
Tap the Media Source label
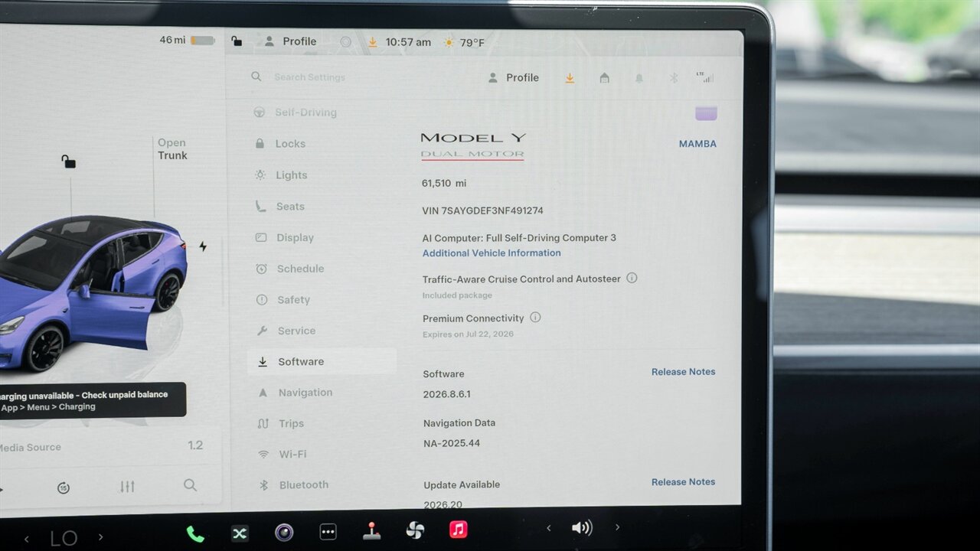[30, 448]
